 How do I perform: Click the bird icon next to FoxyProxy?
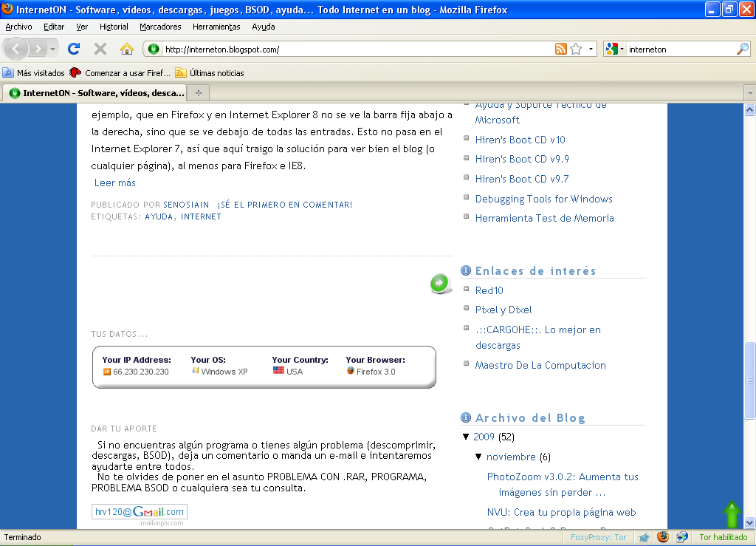(x=644, y=537)
